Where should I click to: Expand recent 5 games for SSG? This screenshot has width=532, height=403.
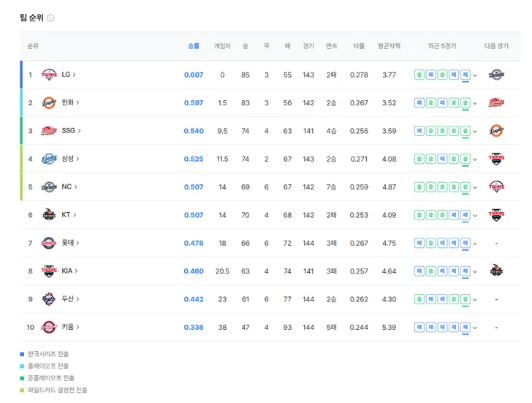pos(475,132)
